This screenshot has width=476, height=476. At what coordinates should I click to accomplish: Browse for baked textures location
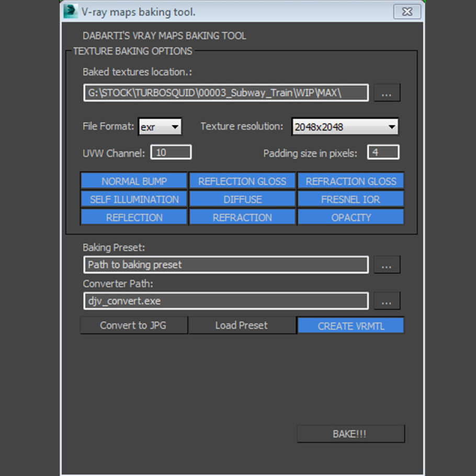click(x=387, y=93)
